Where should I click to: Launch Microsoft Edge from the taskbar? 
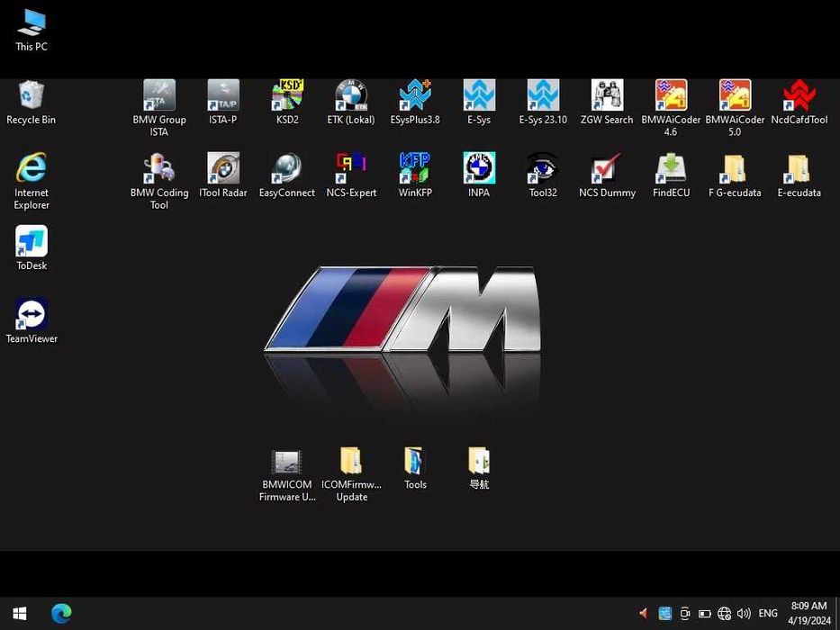click(61, 614)
